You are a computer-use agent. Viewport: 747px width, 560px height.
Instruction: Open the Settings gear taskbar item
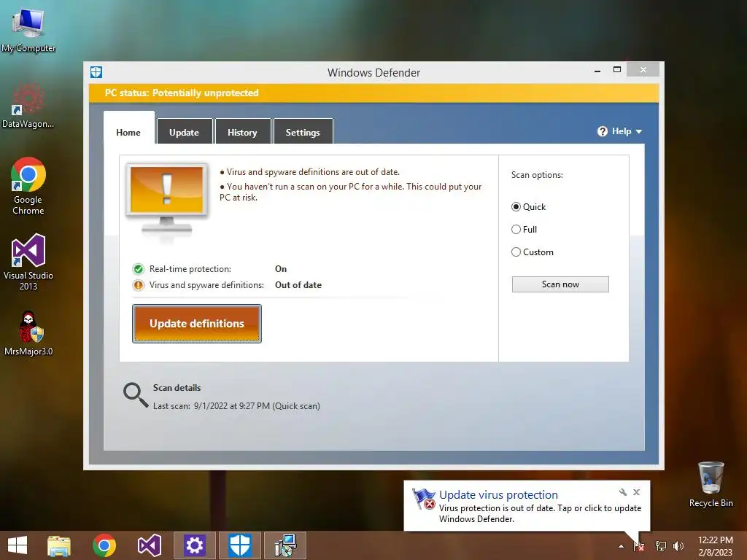point(194,545)
